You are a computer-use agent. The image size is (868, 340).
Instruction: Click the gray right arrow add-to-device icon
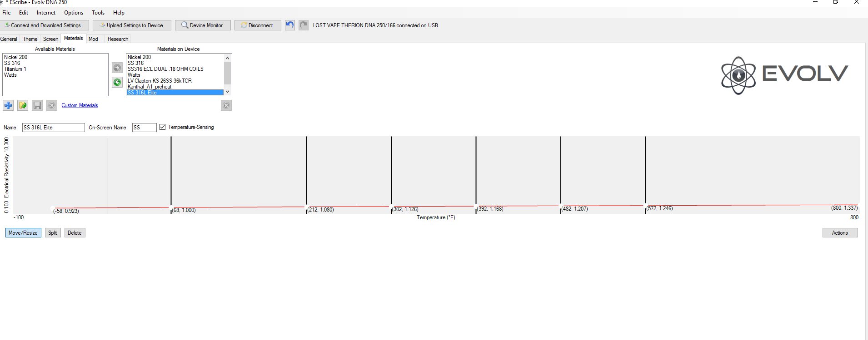[x=117, y=68]
